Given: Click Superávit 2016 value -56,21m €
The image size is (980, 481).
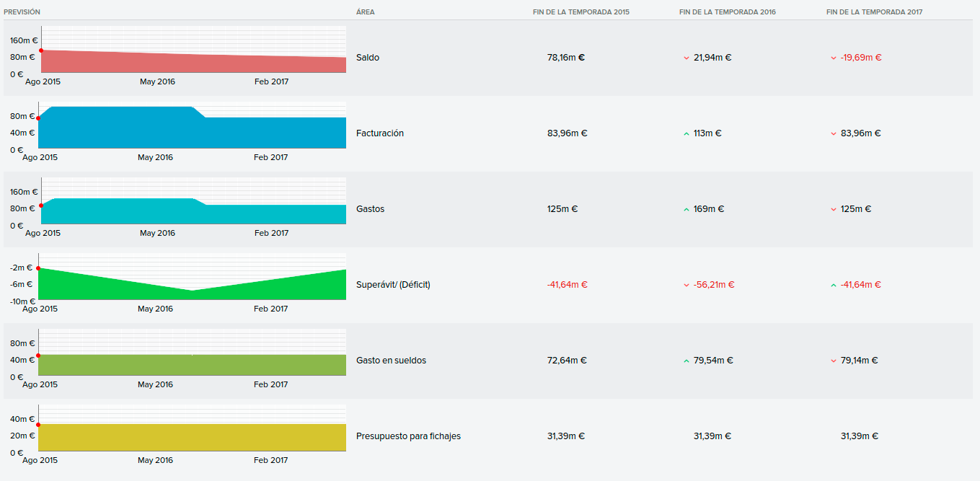Looking at the screenshot, I should coord(714,285).
